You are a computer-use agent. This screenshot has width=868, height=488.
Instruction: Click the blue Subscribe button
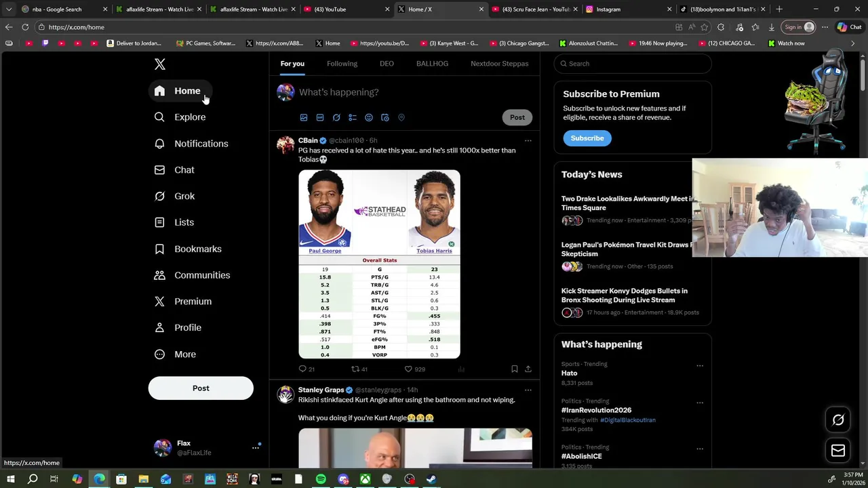coord(587,138)
